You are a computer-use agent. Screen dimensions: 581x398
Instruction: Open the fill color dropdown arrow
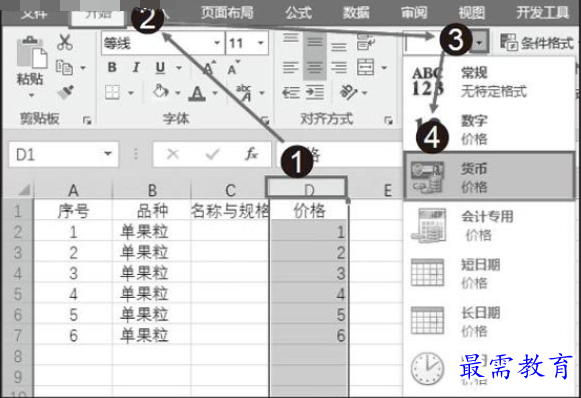click(178, 93)
